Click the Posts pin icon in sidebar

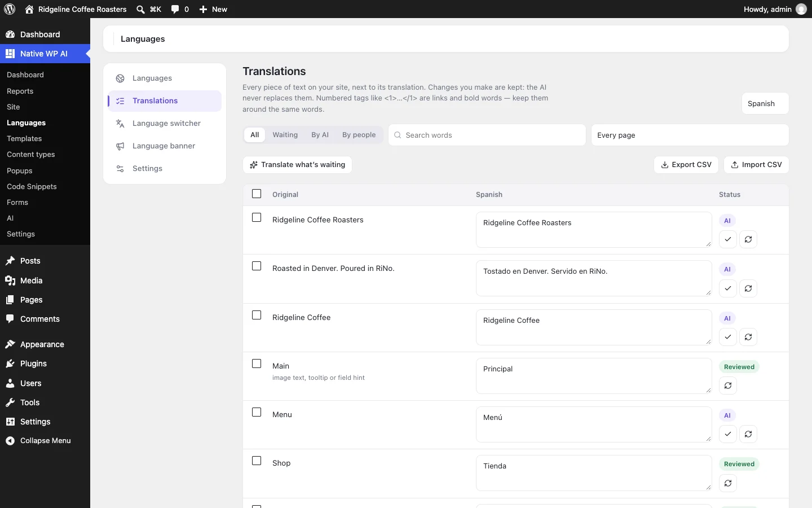point(10,261)
